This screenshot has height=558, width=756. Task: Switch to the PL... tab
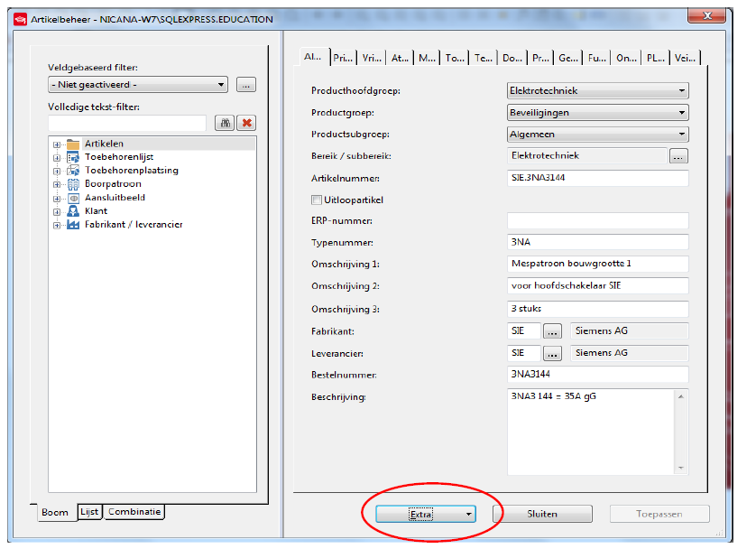point(656,58)
